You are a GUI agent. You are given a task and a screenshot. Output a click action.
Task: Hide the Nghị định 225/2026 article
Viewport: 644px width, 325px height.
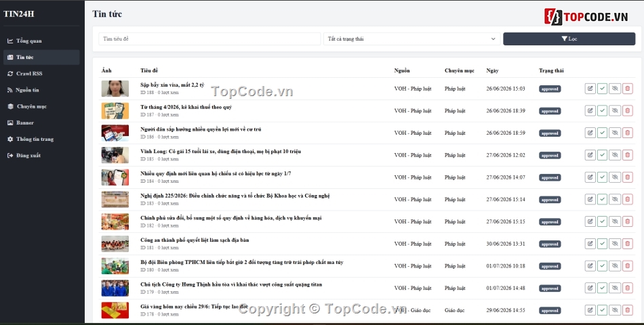coord(615,200)
